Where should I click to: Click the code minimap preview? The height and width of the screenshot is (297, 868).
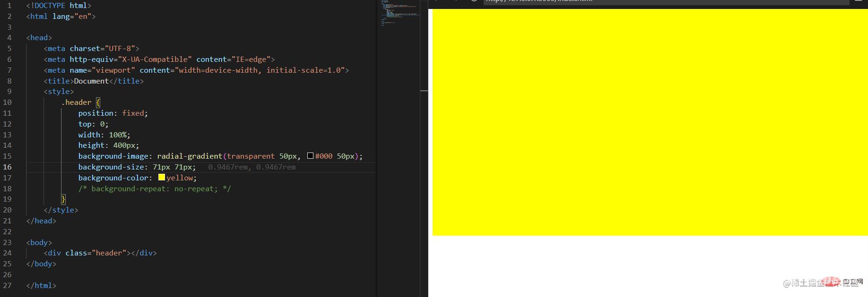399,14
